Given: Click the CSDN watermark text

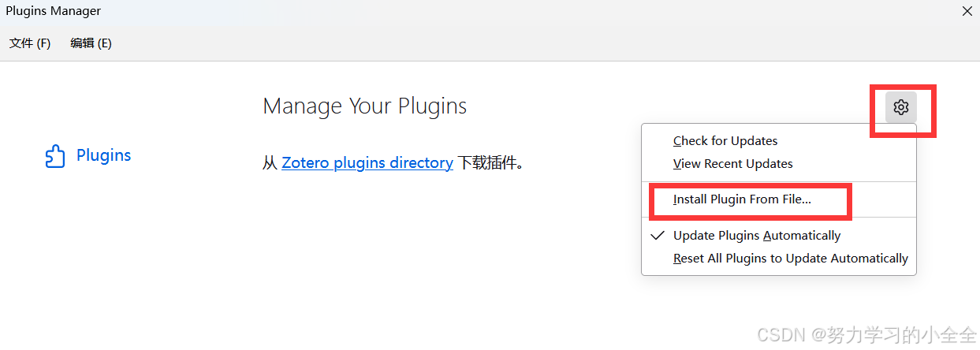Looking at the screenshot, I should click(x=866, y=334).
